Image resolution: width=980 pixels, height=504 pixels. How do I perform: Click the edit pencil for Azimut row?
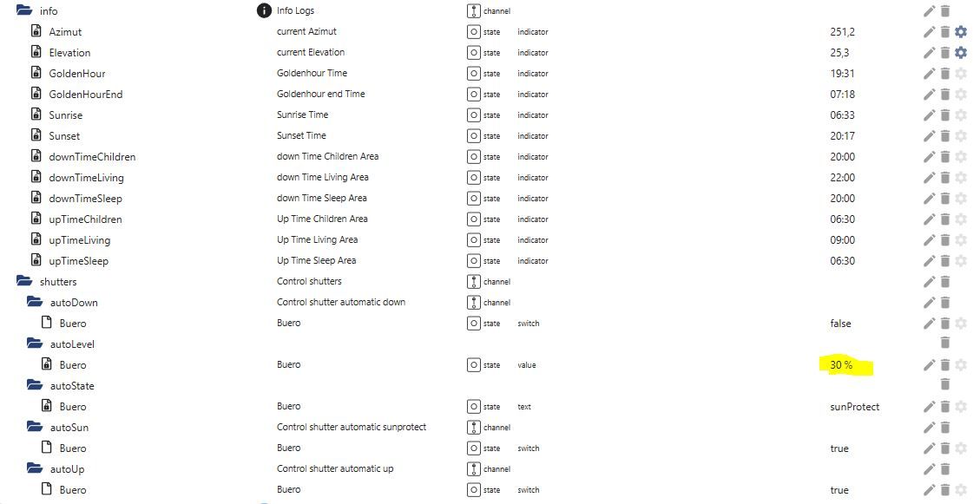point(929,32)
